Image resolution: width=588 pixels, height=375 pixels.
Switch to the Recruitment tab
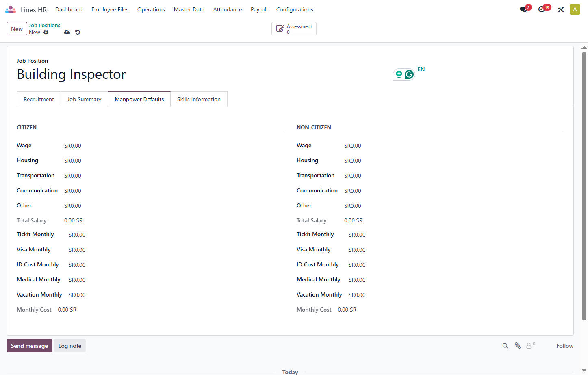(39, 99)
